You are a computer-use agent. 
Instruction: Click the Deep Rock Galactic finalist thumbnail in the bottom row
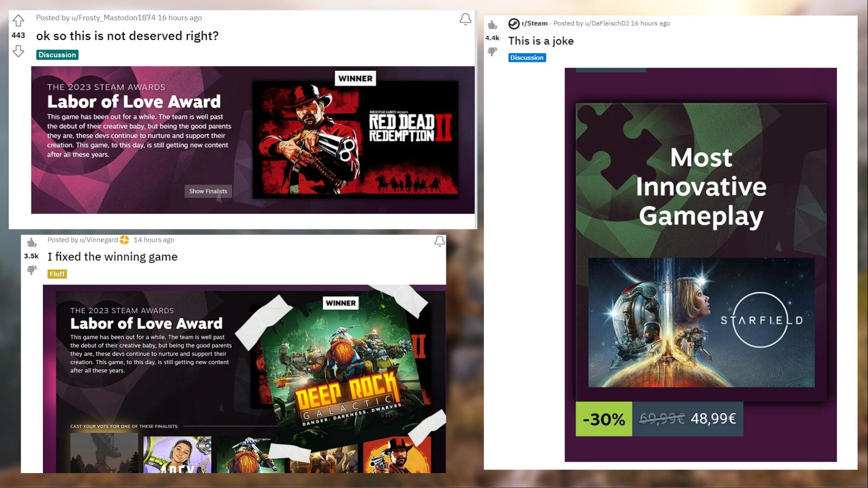pos(250,455)
